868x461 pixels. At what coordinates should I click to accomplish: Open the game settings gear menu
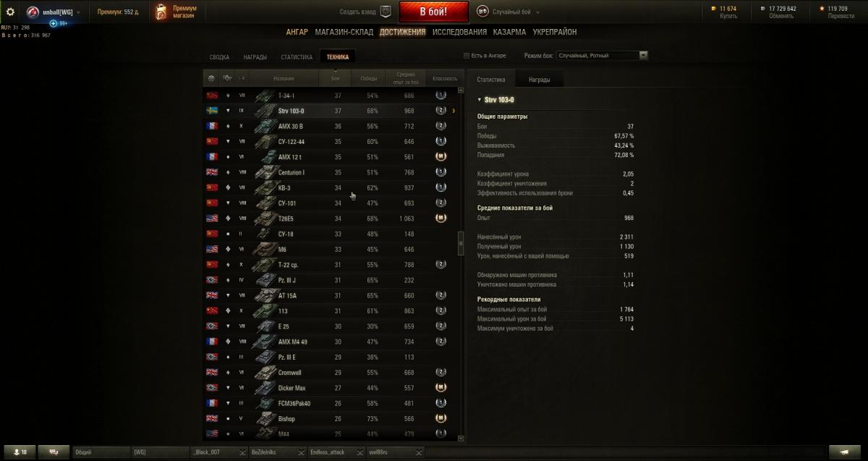coord(10,12)
